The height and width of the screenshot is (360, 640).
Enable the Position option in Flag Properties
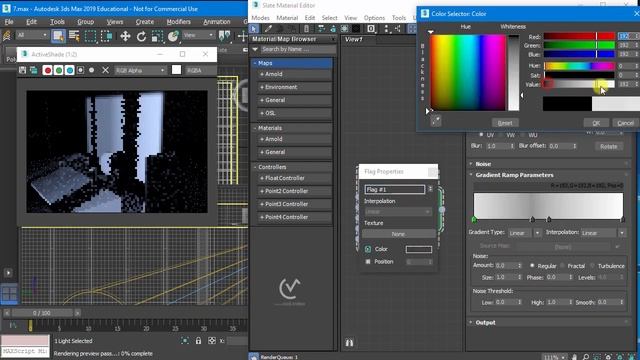tap(368, 262)
